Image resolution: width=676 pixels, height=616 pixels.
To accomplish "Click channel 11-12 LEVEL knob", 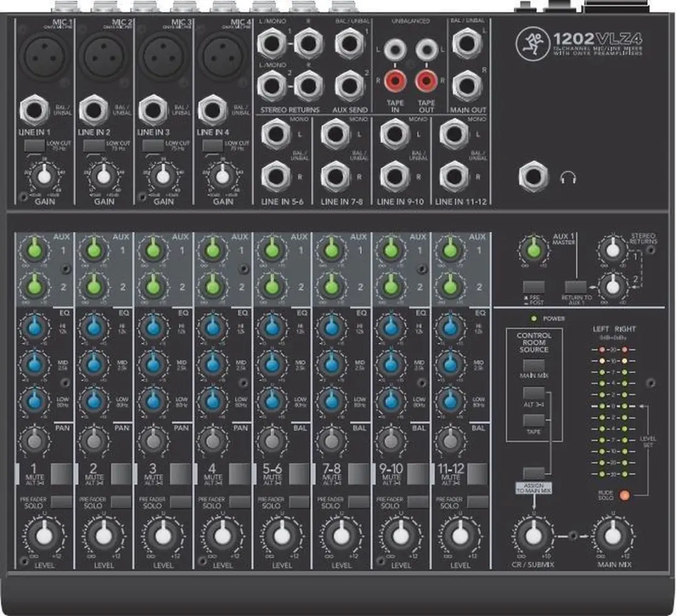I will coord(460,536).
